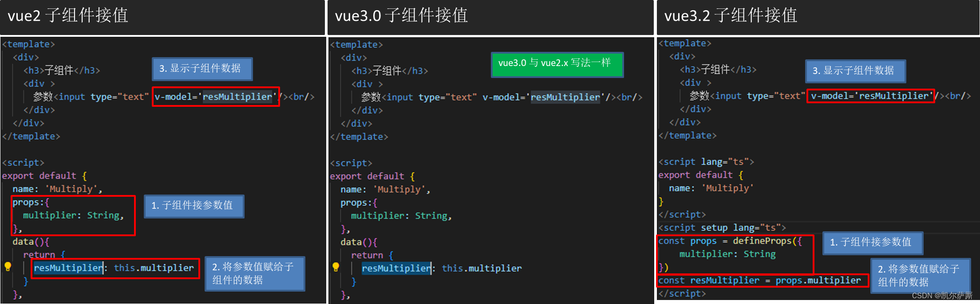Viewport: 980px width, 304px height.
Task: Click the <script setup lang="ts"> line
Action: point(722,228)
